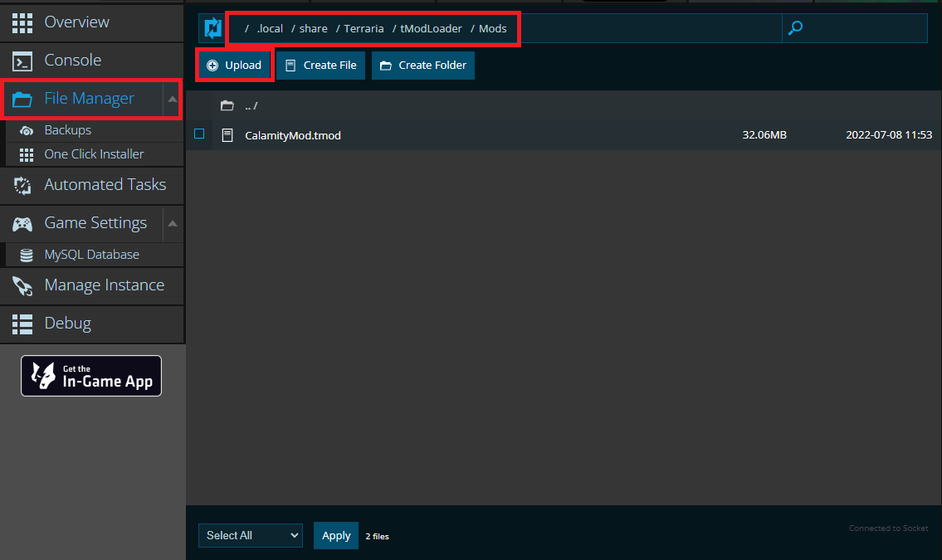Click the Create File button

click(x=321, y=66)
